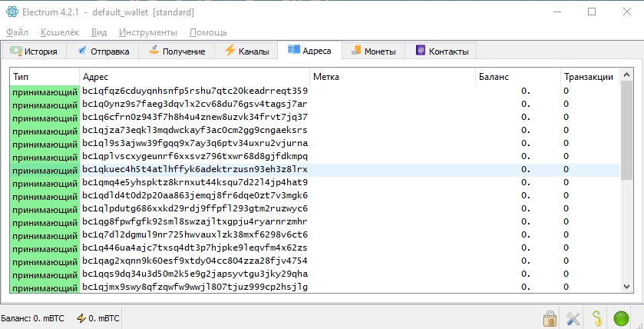Open the Инструменты menu
The image size is (644, 329).
click(148, 32)
